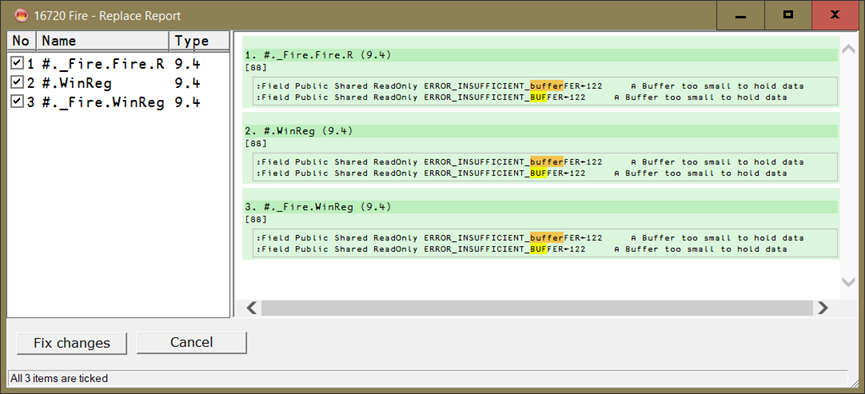Sort list by the Type column header
Viewport: 865px width, 394px height.
(199, 41)
